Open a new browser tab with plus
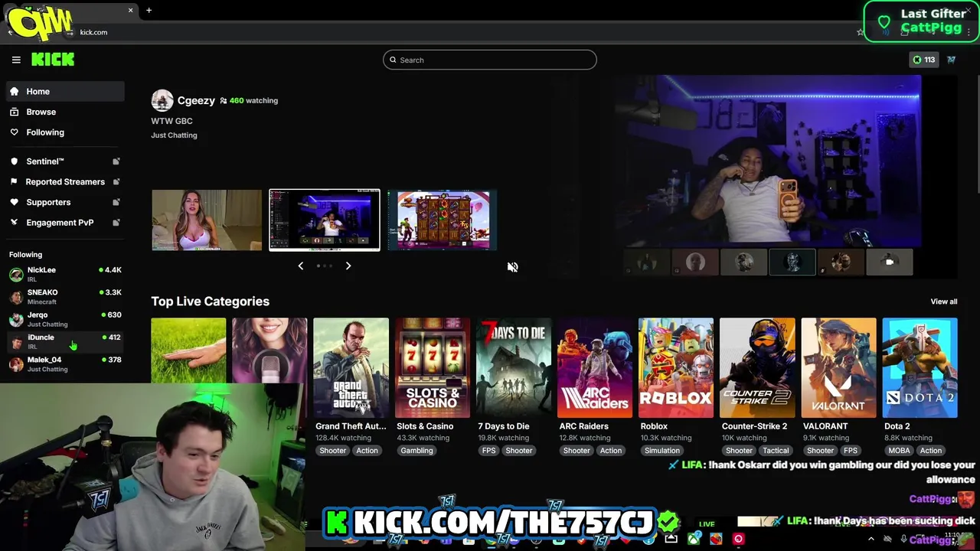The height and width of the screenshot is (551, 980). point(149,11)
